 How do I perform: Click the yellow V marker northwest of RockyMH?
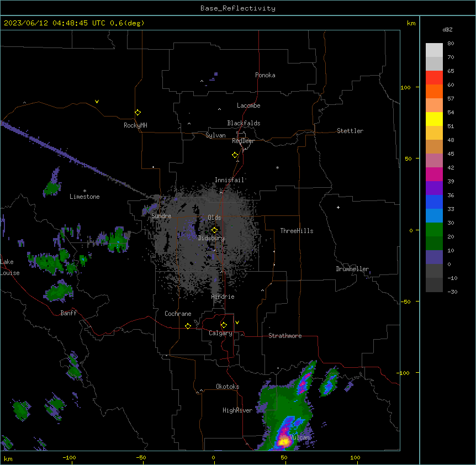[97, 102]
